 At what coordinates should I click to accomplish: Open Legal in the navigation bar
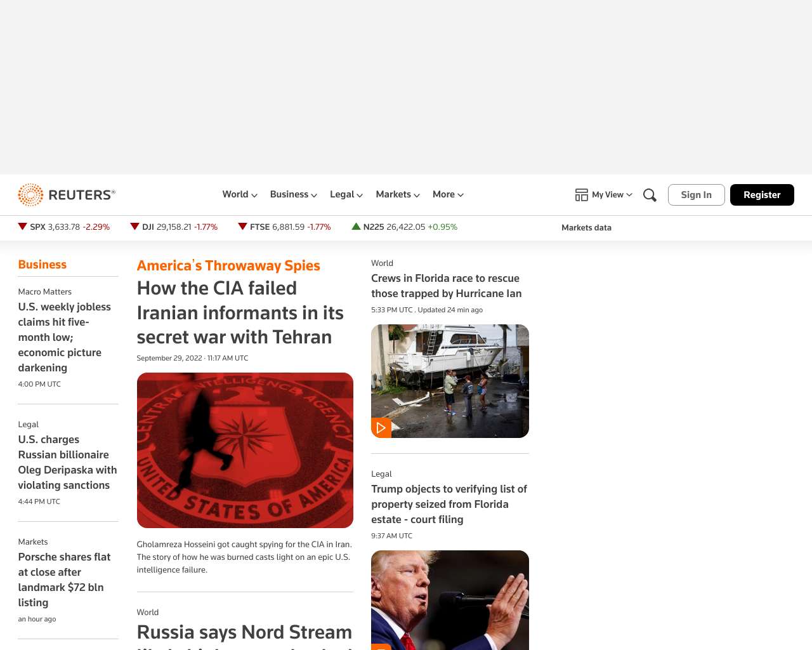click(x=342, y=194)
